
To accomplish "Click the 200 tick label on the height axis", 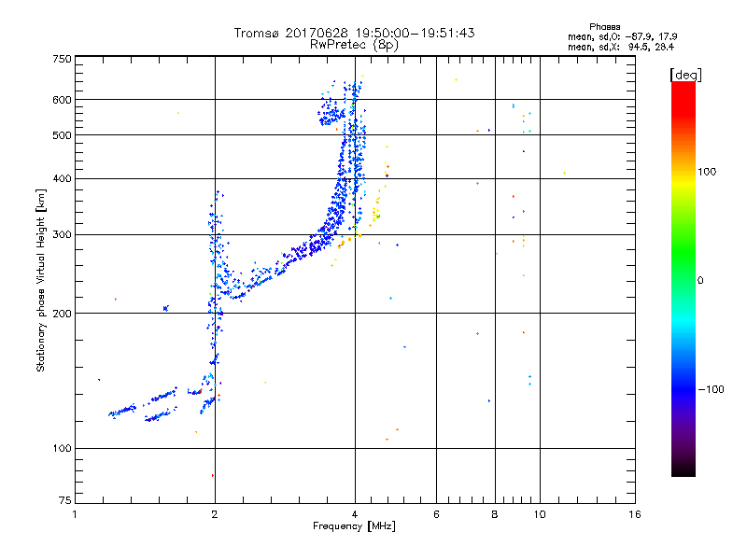I will coord(62,314).
